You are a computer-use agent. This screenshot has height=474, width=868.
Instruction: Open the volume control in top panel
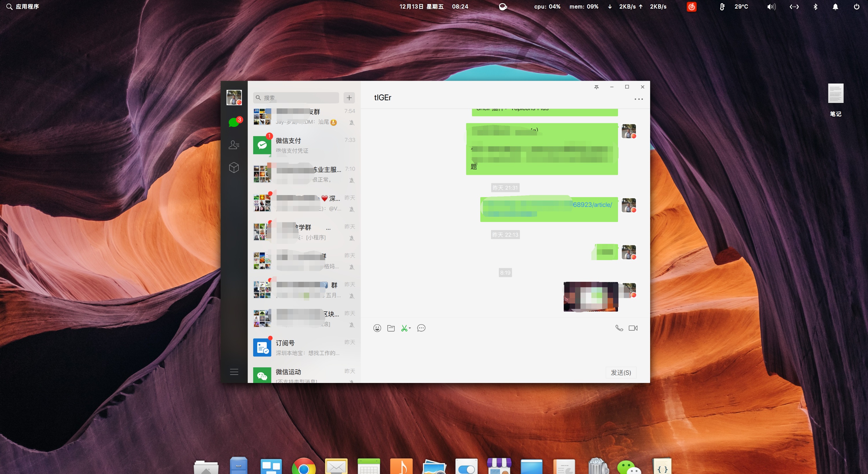(771, 6)
